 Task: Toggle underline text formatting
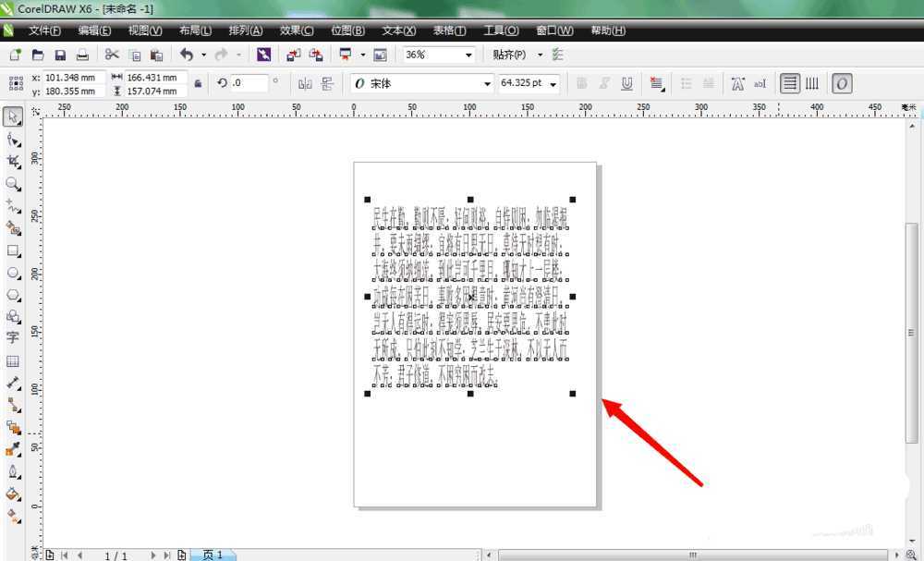(627, 84)
